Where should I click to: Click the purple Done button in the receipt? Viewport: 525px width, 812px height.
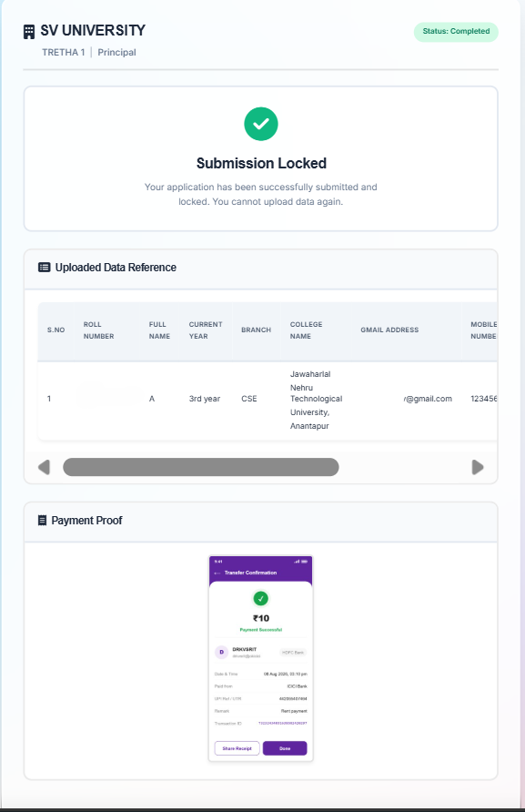pyautogui.click(x=285, y=748)
